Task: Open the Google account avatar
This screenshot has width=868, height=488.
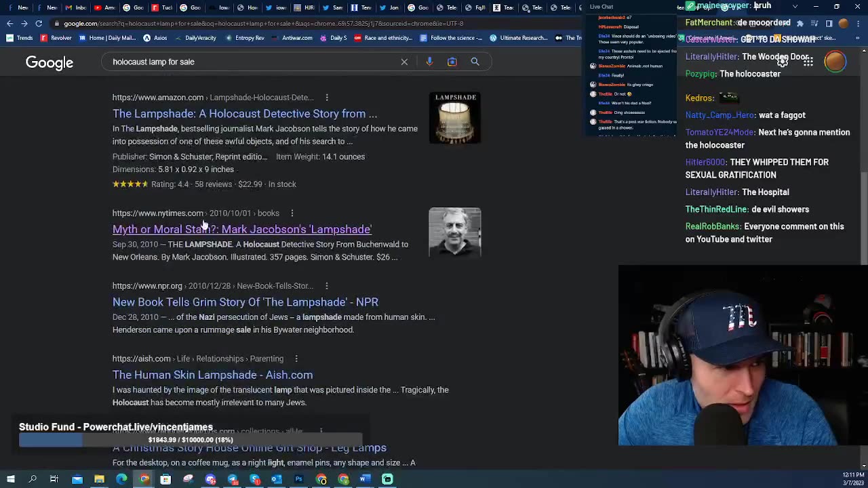Action: tap(835, 62)
